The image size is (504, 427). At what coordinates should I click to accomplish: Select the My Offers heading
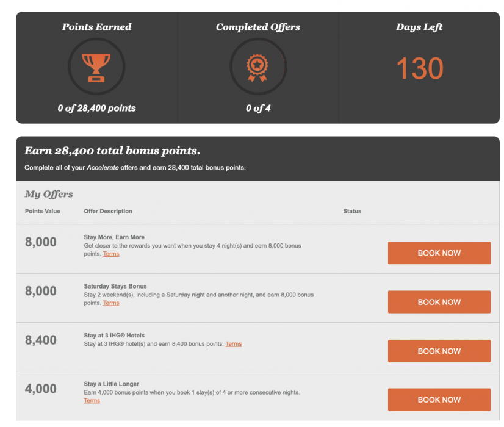tap(49, 195)
